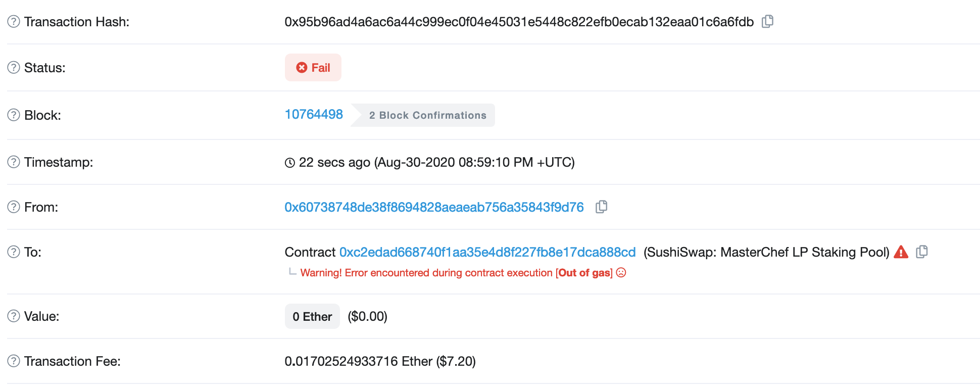Screen dimensions: 980x391
Task: Copy the transaction hash to clipboard
Action: coord(767,21)
